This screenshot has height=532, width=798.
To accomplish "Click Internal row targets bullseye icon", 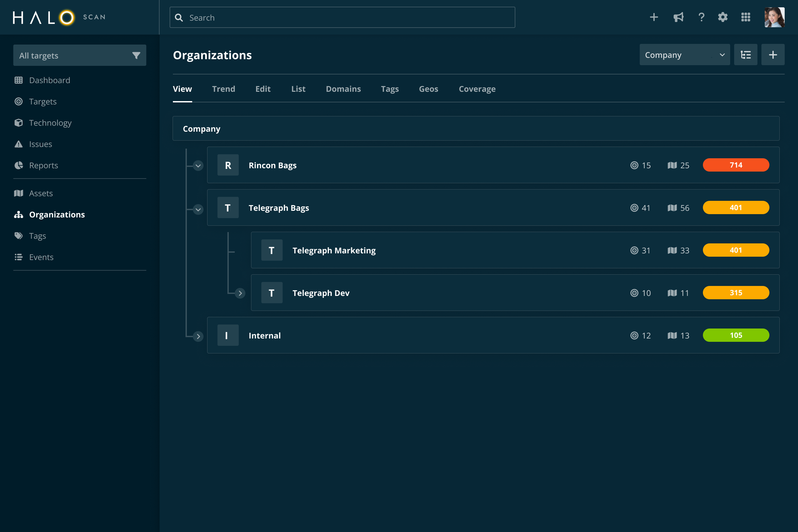I will 634,335.
